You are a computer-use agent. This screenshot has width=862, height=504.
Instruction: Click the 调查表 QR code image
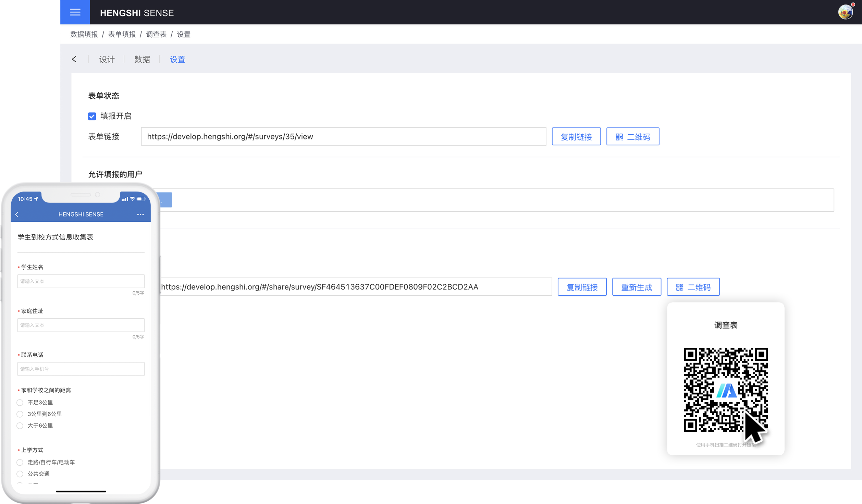(x=726, y=390)
